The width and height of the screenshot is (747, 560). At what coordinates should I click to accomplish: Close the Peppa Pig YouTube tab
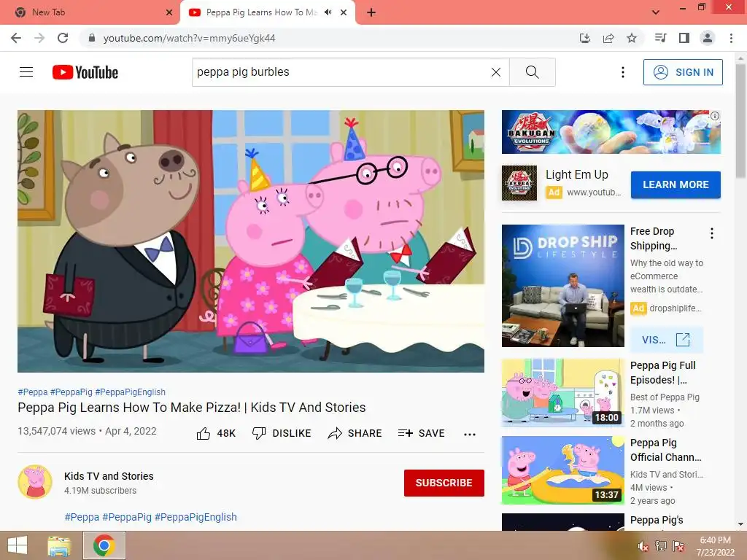click(x=344, y=12)
